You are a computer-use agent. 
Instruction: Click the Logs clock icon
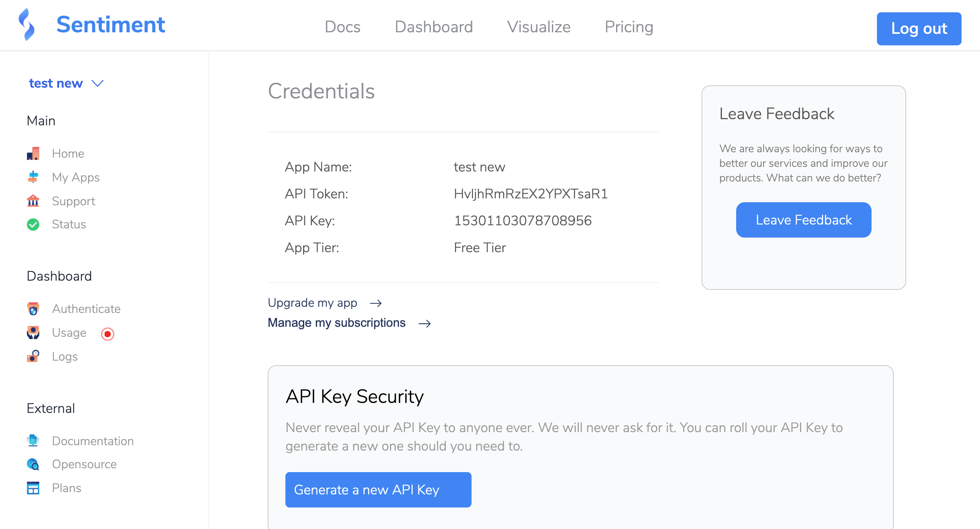click(x=33, y=356)
